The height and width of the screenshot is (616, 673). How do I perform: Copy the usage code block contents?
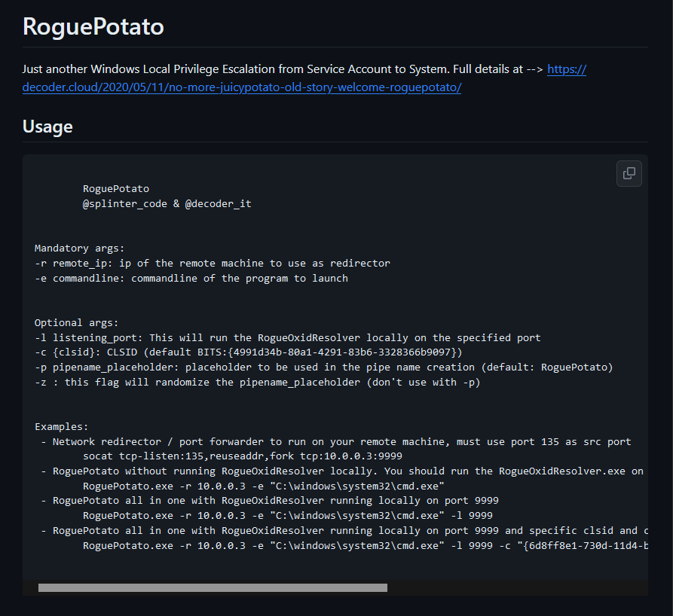pyautogui.click(x=629, y=173)
